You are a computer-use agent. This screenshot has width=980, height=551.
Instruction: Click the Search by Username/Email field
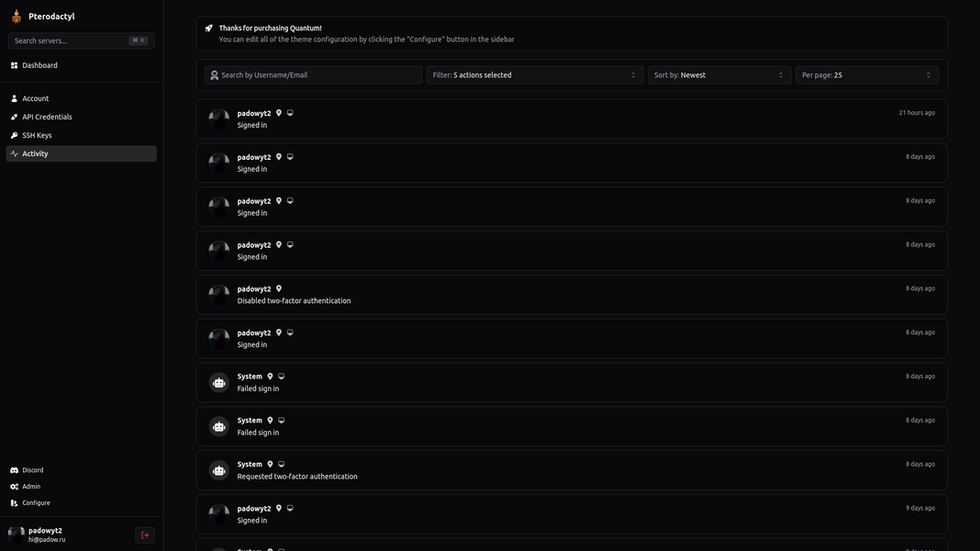[313, 75]
